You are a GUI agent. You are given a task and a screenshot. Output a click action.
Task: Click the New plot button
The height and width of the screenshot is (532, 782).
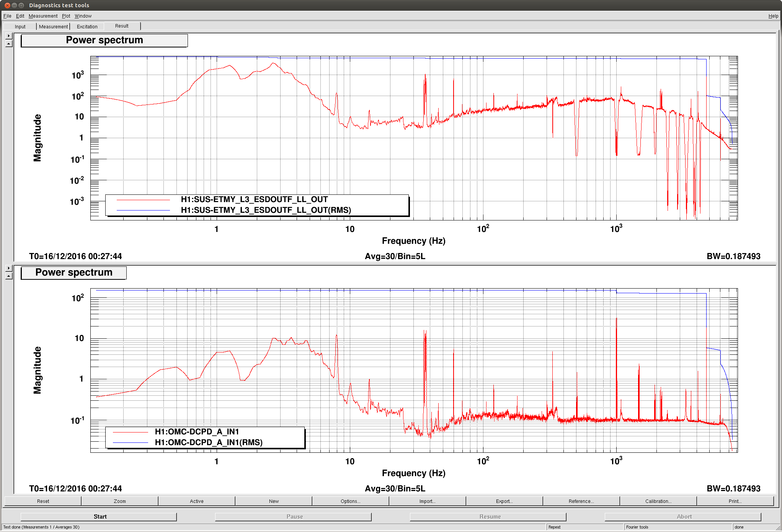(274, 501)
